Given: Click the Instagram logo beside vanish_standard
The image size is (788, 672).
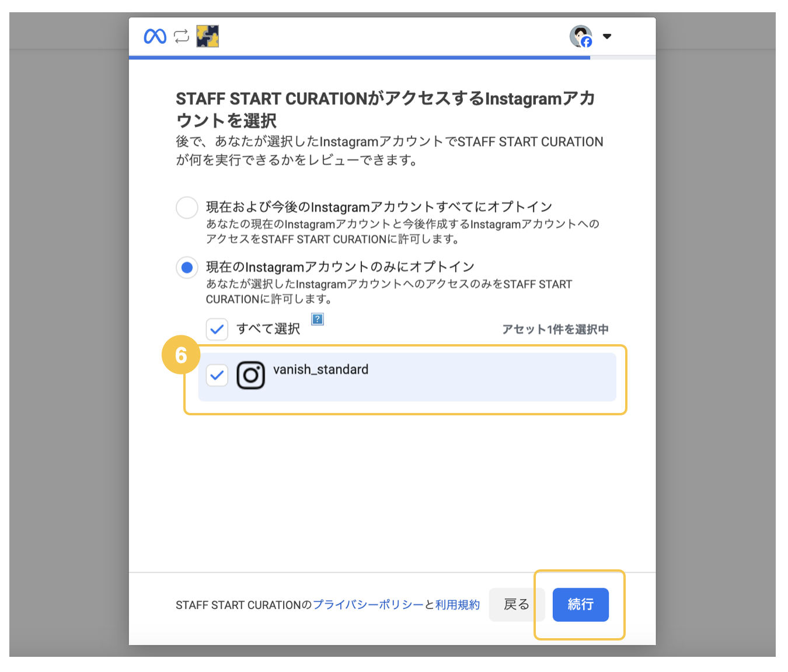Looking at the screenshot, I should [x=250, y=376].
